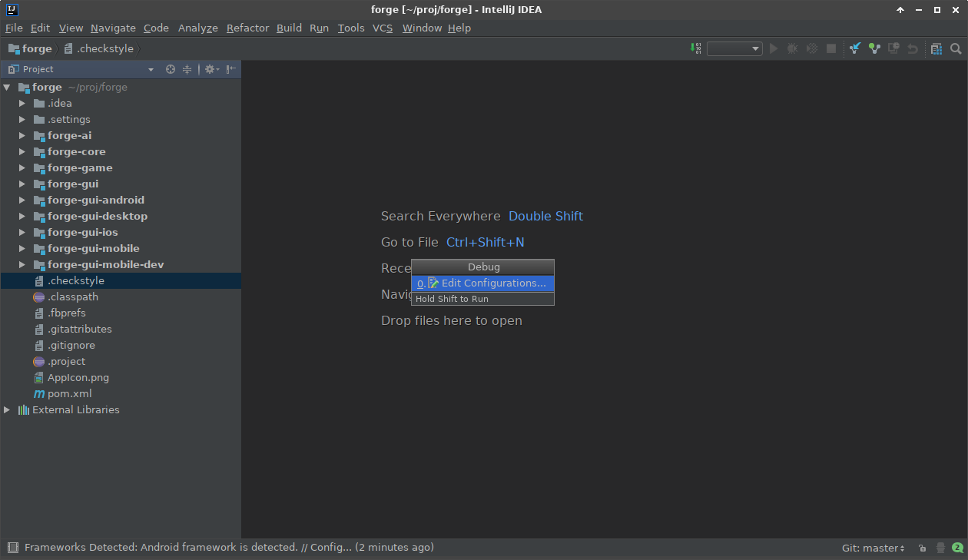
Task: Select the pom.xml file in project tree
Action: (x=69, y=393)
